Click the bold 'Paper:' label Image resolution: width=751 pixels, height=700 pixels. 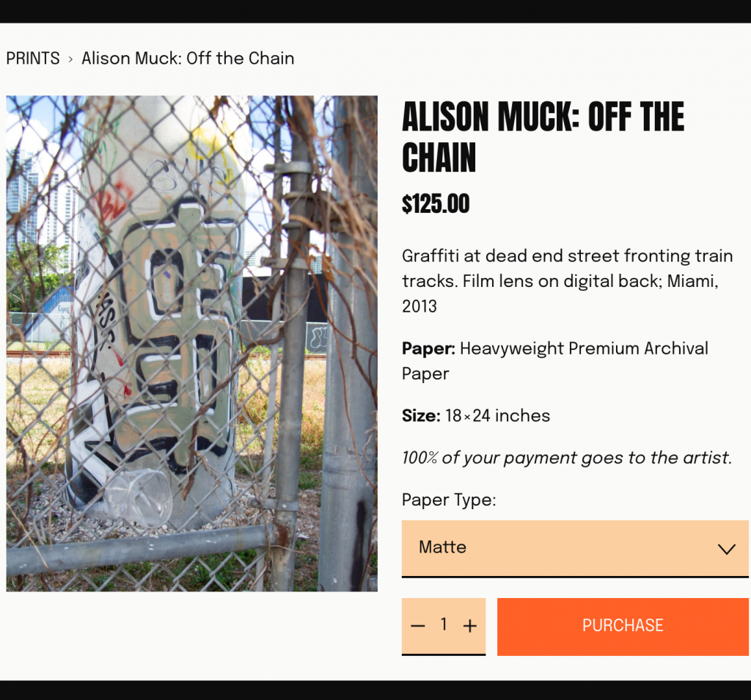tap(429, 349)
